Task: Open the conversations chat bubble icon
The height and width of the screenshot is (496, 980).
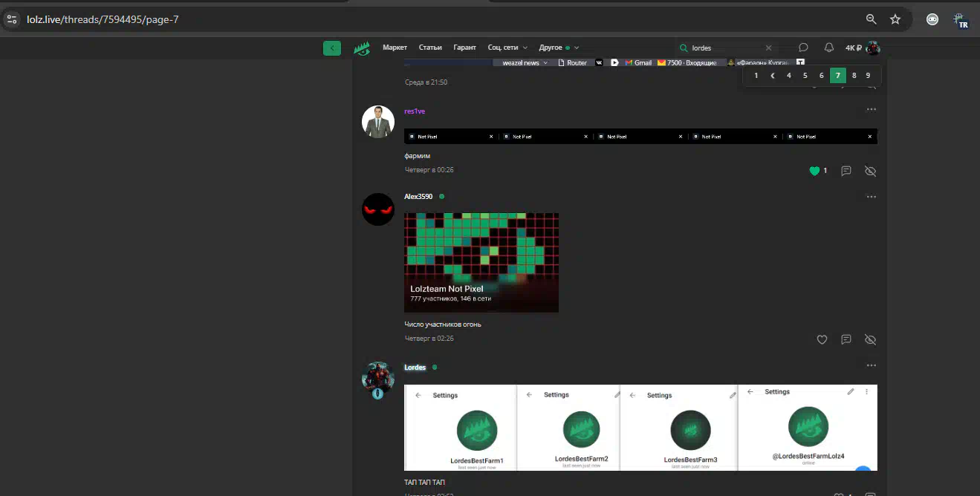Action: (x=803, y=48)
